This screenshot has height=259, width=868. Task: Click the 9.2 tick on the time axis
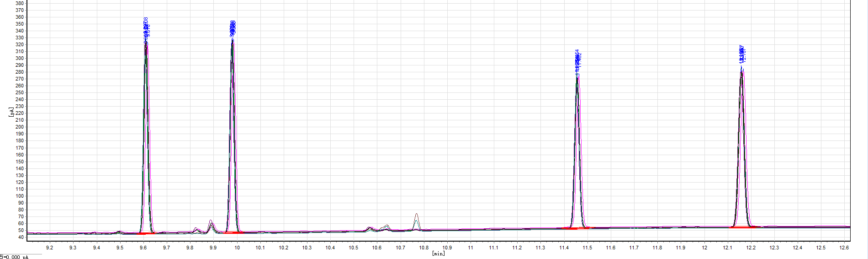(x=50, y=248)
